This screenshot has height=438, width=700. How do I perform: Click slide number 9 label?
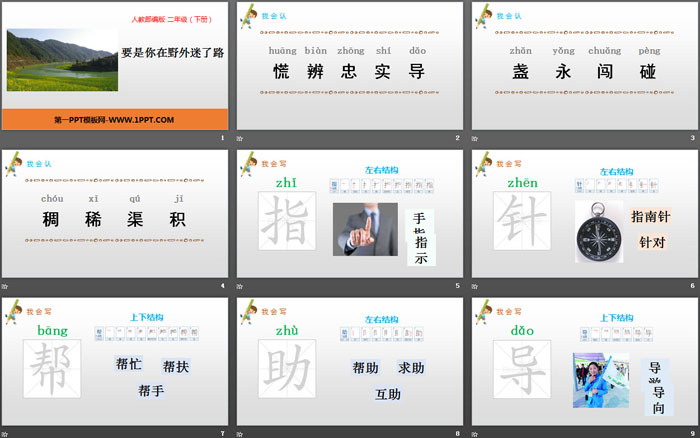pyautogui.click(x=692, y=433)
